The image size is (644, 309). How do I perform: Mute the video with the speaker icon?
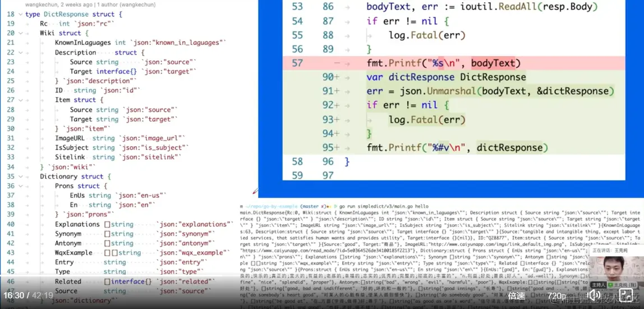(595, 296)
